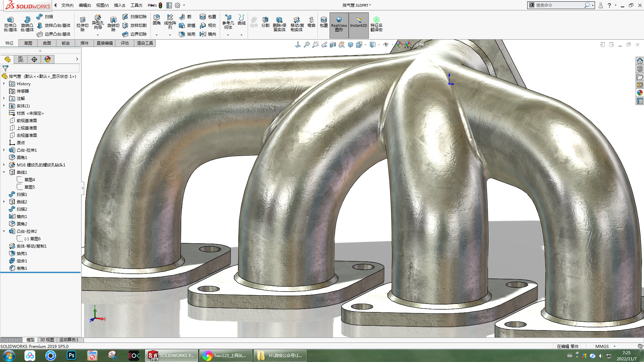Viewport: 644px width, 362px height.
Task: Open the Windows Start button
Action: click(9, 356)
